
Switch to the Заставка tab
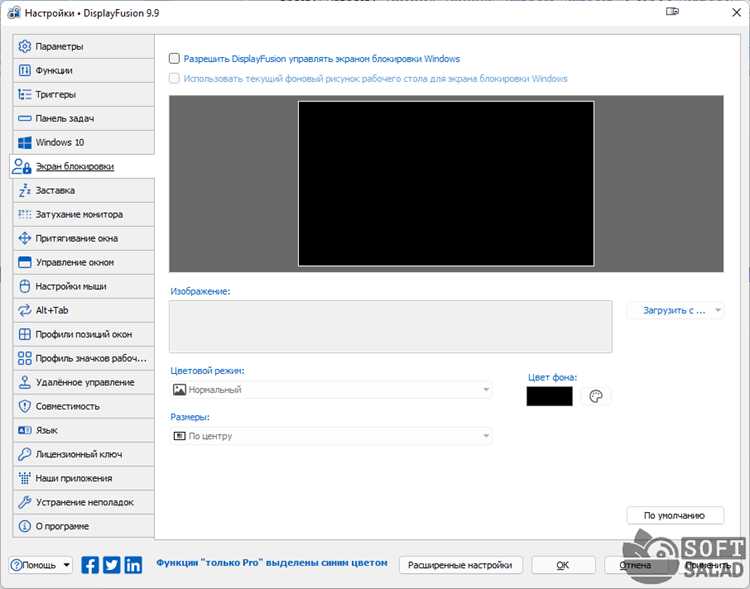[84, 190]
